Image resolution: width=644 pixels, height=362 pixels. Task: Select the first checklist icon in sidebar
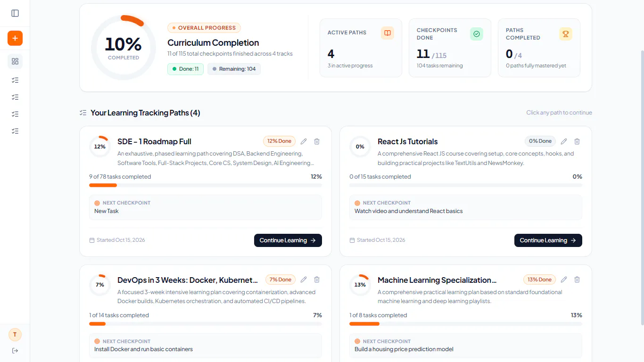point(15,80)
